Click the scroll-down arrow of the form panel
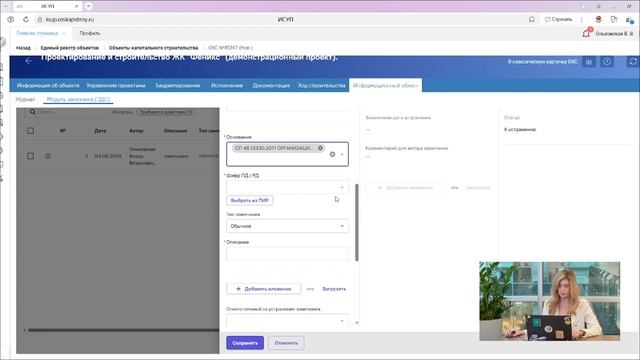This screenshot has height=360, width=640. (x=357, y=323)
